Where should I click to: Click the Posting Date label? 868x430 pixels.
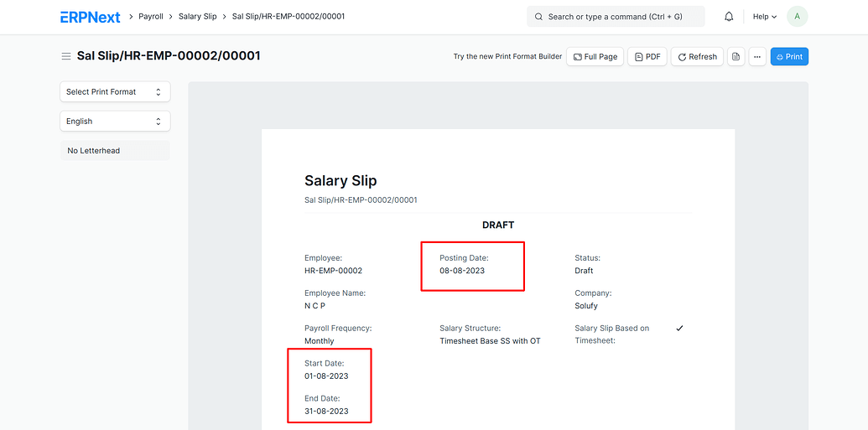[464, 258]
